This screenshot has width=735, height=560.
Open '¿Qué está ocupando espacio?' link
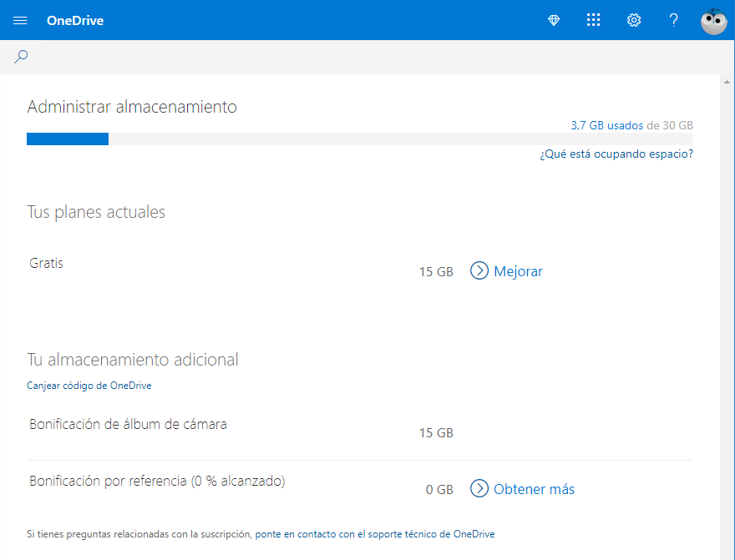(x=616, y=154)
